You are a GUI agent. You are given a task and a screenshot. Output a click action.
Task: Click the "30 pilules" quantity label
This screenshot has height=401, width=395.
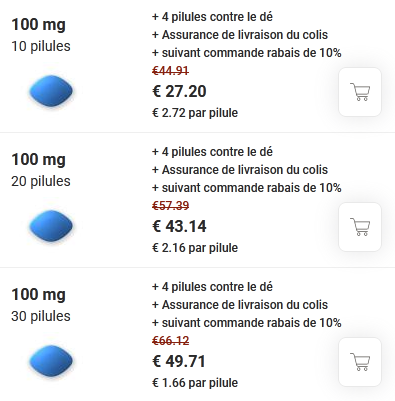click(x=41, y=316)
